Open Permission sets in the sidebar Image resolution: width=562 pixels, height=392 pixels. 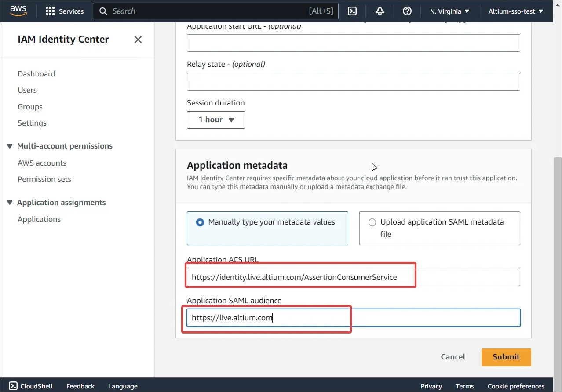[44, 179]
